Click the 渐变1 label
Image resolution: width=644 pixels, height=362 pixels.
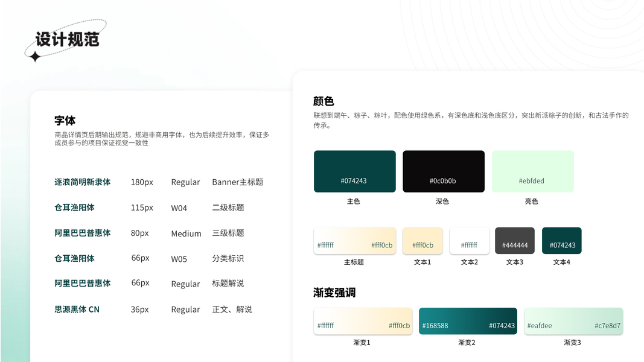[362, 342]
